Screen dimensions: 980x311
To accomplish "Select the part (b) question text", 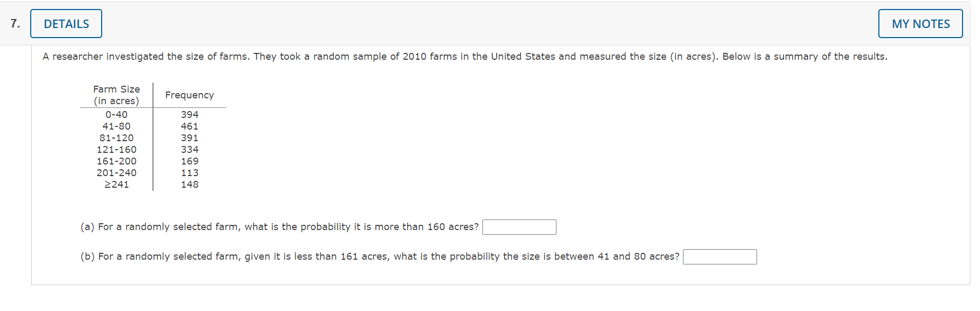I will pos(380,256).
